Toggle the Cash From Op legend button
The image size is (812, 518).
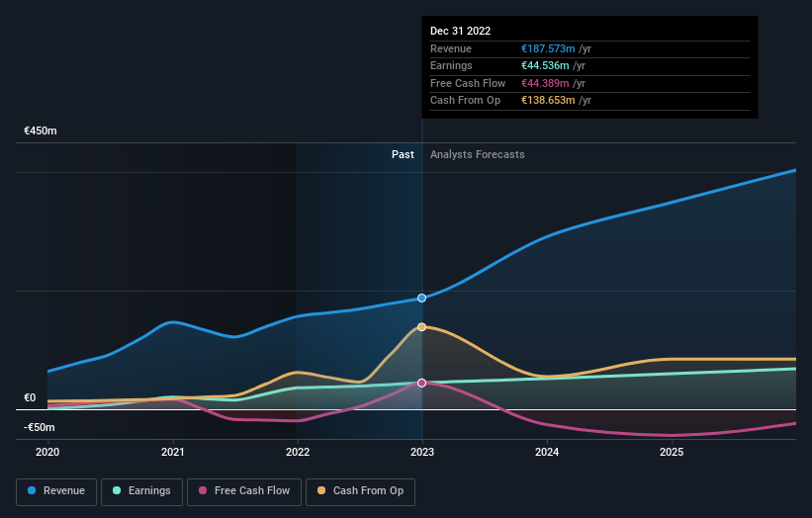click(x=360, y=491)
